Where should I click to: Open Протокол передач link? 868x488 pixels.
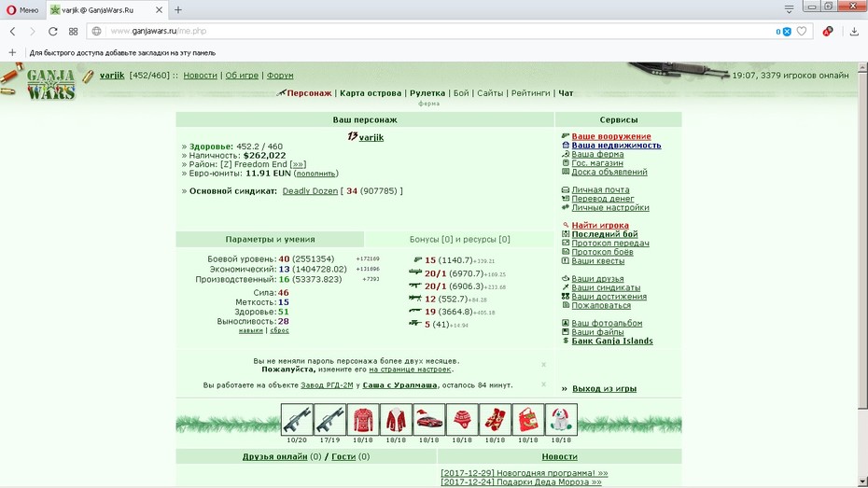(610, 243)
